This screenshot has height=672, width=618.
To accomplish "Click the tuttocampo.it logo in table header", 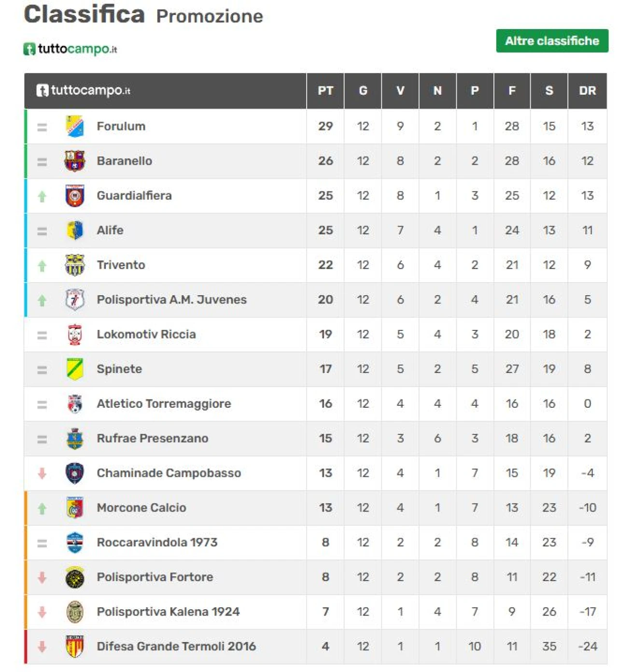I will [84, 90].
